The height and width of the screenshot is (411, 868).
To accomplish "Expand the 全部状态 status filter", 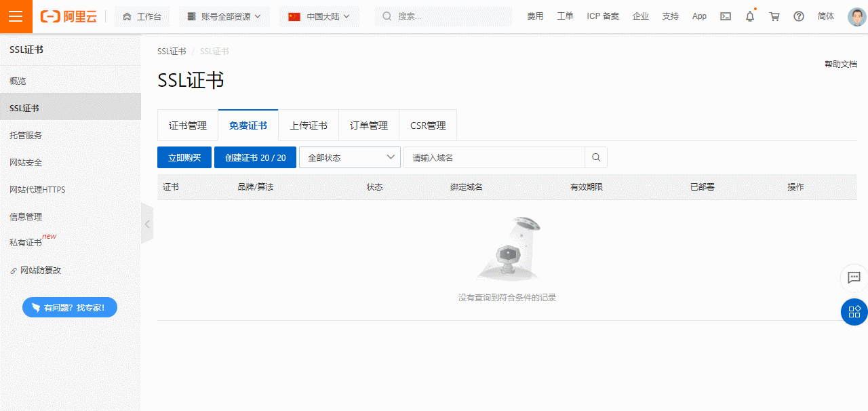I will 349,157.
